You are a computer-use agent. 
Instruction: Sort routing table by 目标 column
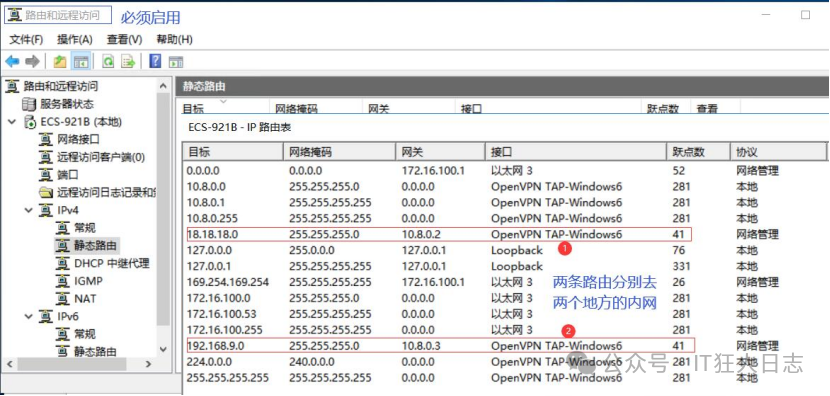(233, 152)
